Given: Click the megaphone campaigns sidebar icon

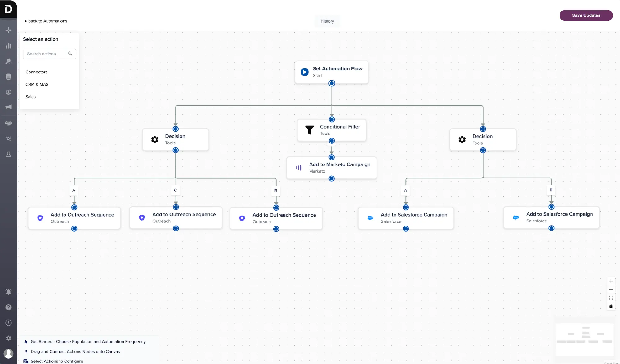Looking at the screenshot, I should click(8, 107).
